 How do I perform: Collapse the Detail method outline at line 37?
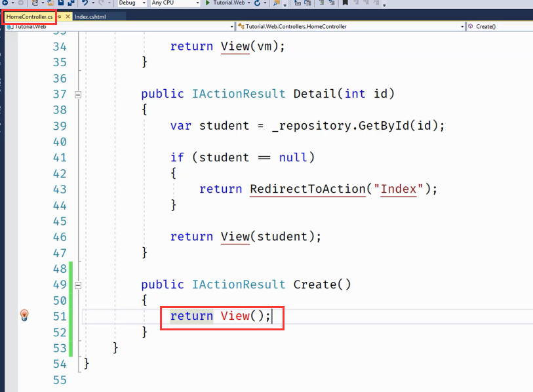pos(78,94)
